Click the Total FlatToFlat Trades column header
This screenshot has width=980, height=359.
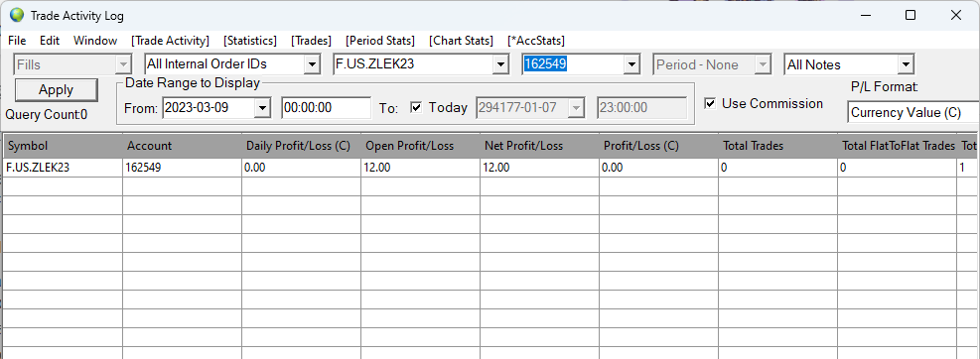(x=898, y=146)
